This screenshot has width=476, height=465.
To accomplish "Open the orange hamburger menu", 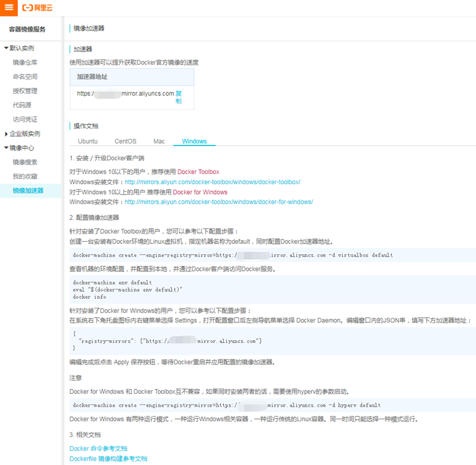I will tap(9, 8).
